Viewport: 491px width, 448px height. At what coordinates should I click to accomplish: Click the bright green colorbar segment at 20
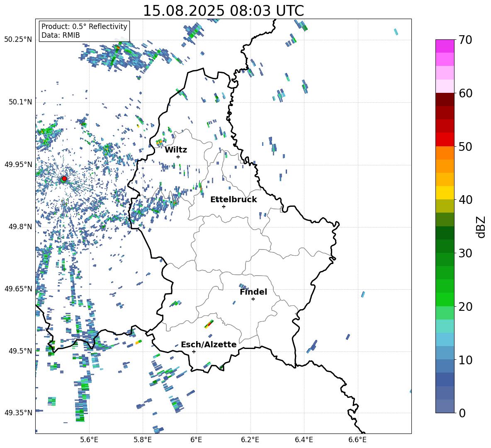click(445, 299)
